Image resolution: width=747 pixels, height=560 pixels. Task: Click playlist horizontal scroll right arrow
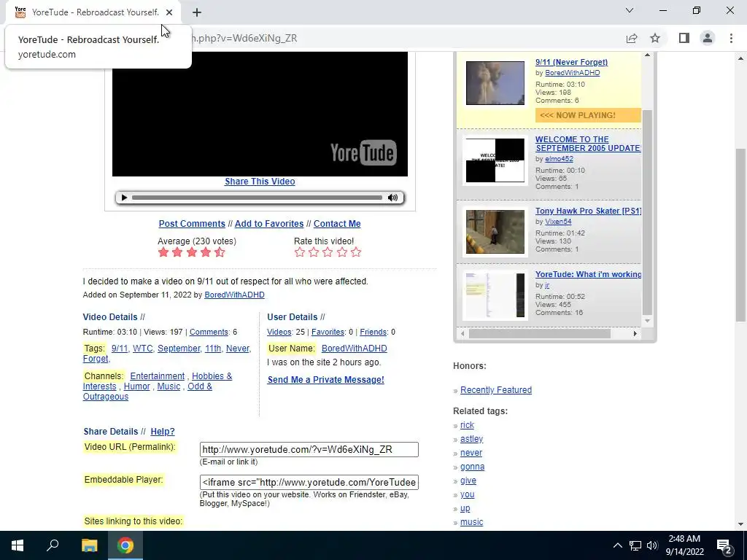(x=635, y=334)
